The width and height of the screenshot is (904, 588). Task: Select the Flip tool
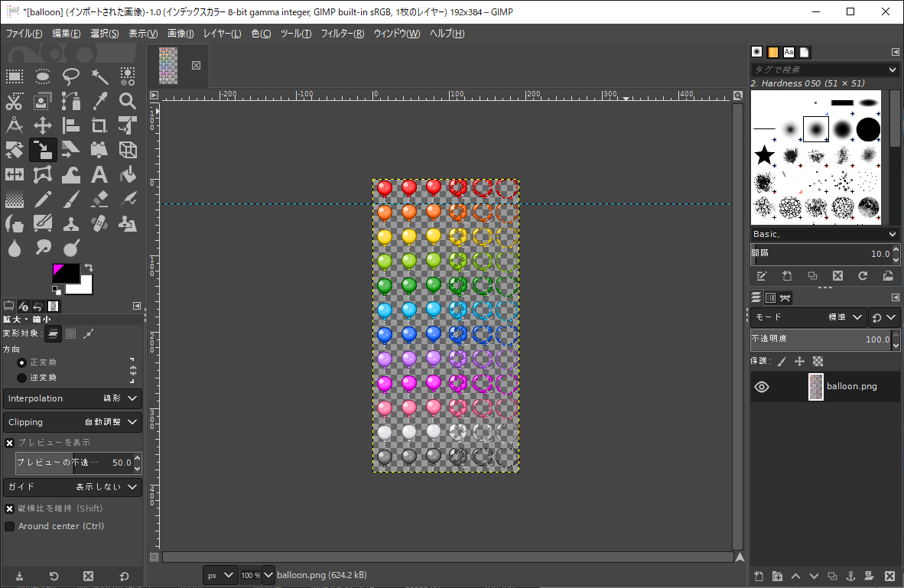coord(15,174)
